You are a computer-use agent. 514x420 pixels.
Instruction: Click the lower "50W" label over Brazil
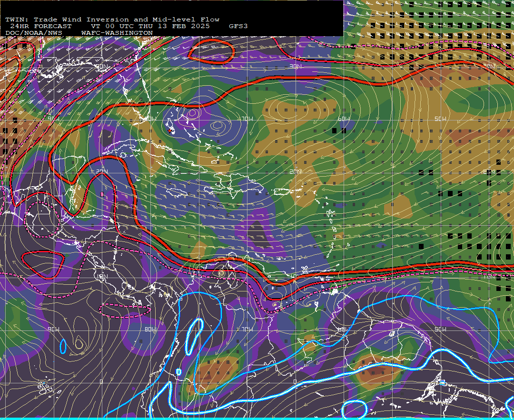(440, 329)
